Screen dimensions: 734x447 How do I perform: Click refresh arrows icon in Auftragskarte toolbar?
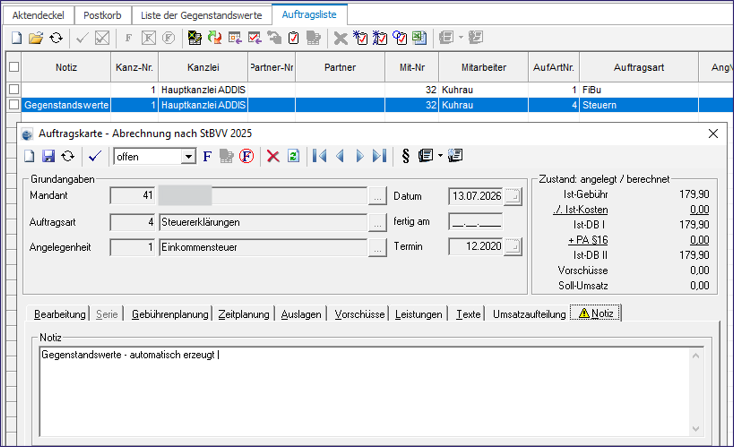click(68, 156)
